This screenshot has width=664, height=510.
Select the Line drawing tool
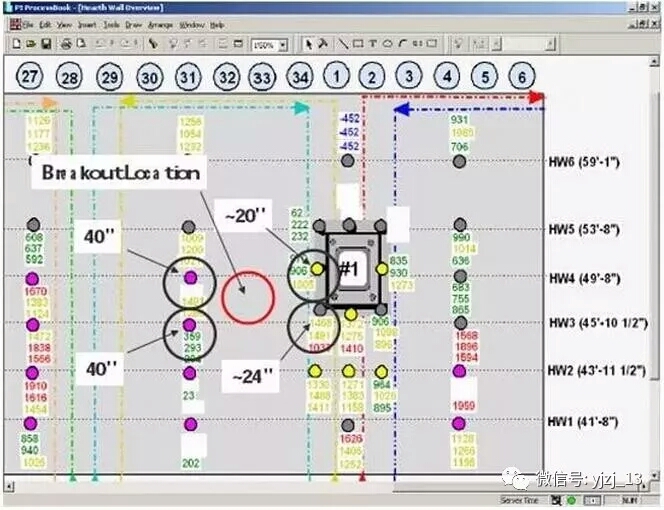point(343,44)
